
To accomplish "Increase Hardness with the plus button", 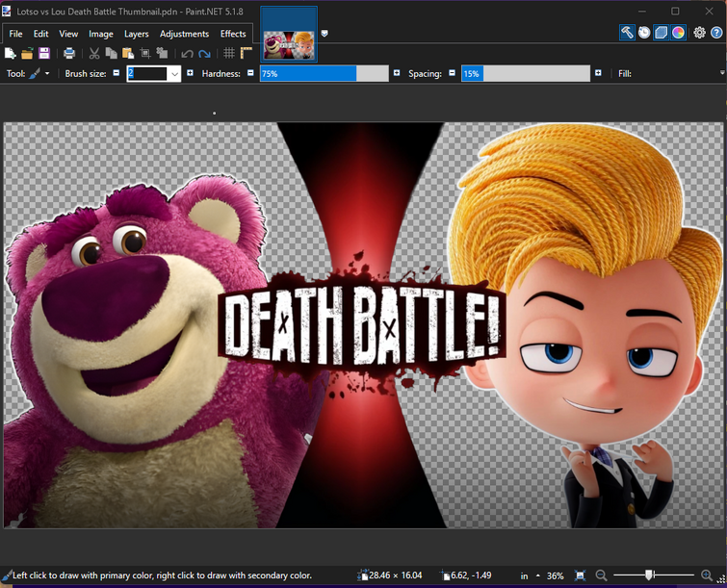I will pos(397,73).
